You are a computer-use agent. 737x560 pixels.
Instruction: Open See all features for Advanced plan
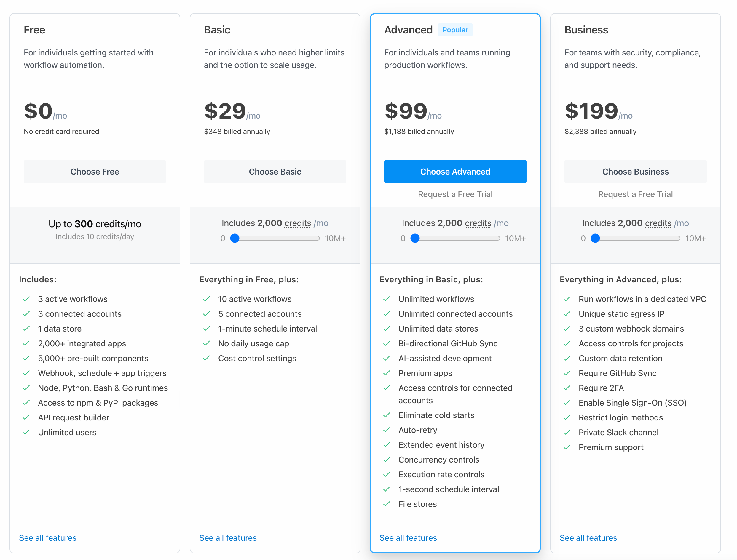[408, 538]
